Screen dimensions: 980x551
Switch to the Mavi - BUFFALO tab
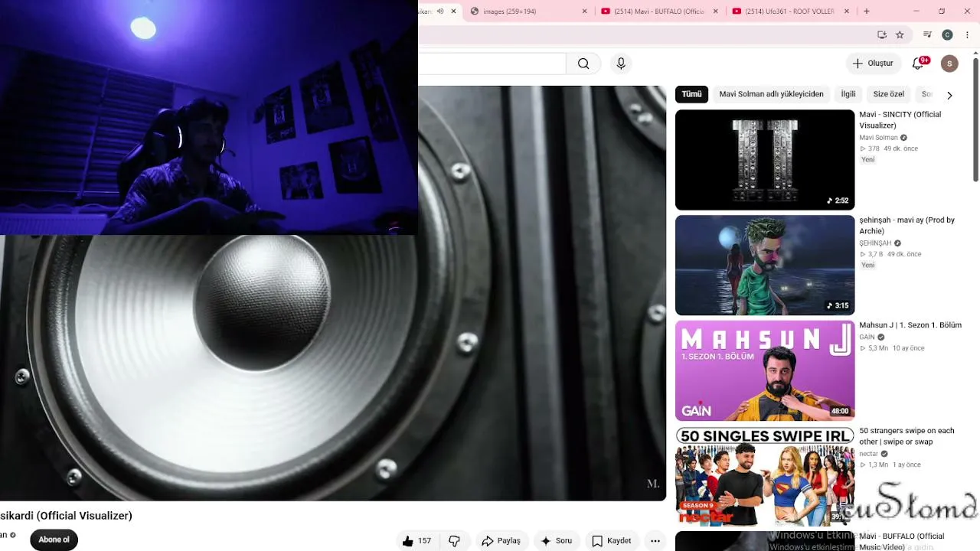660,11
